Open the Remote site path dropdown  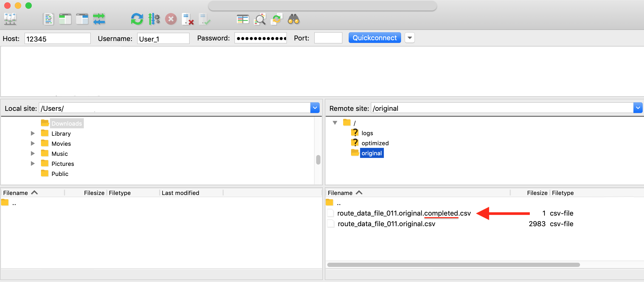638,108
